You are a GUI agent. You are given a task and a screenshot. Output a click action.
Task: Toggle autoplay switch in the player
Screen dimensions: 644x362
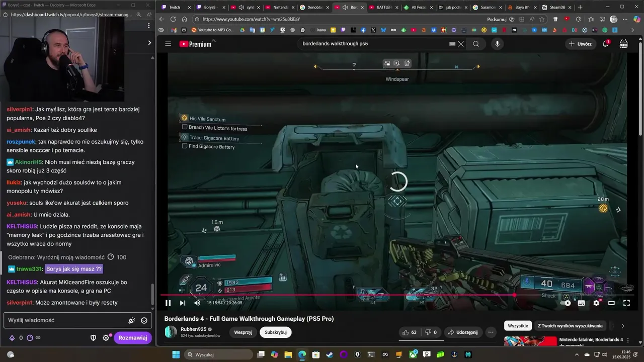tap(567, 303)
